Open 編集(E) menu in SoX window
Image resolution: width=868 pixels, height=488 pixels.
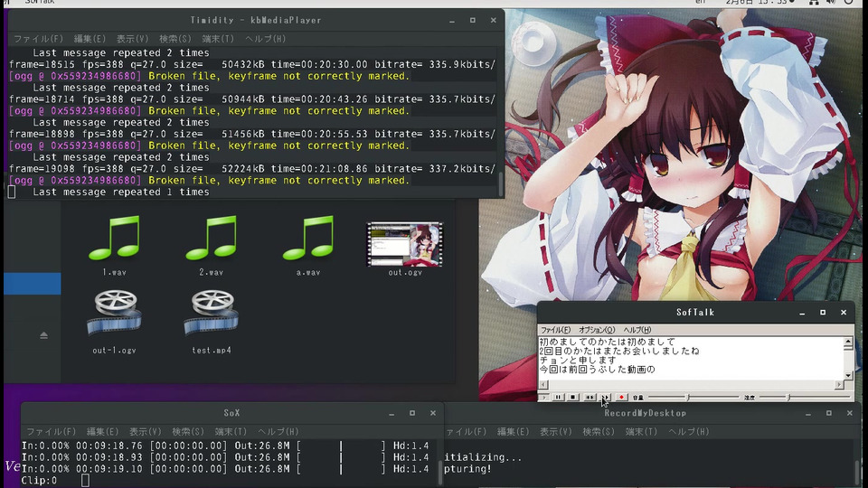point(102,432)
